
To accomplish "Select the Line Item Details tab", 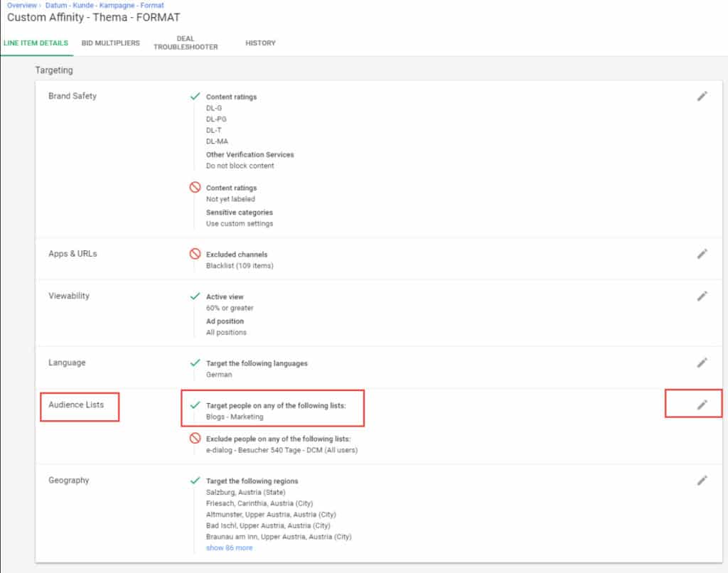I will pyautogui.click(x=36, y=43).
